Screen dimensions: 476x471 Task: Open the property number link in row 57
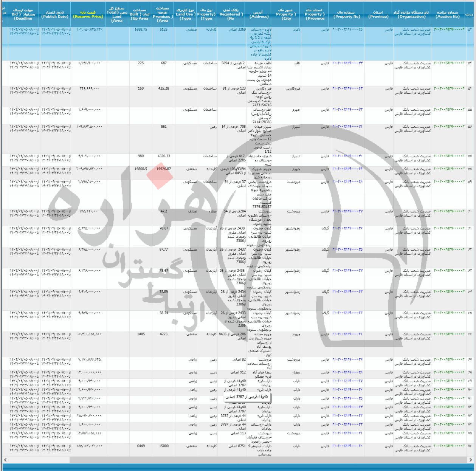pos(347,156)
